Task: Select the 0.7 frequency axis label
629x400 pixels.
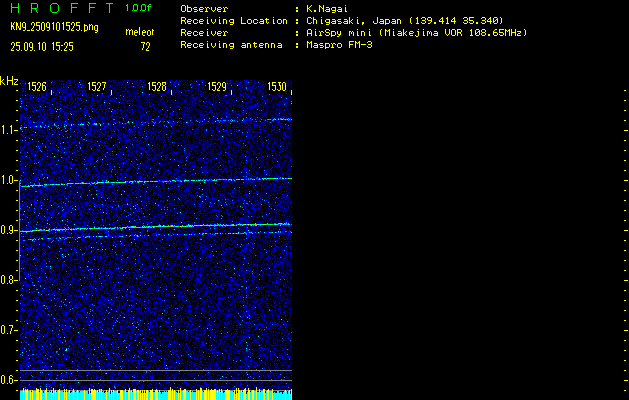Action: pos(7,330)
